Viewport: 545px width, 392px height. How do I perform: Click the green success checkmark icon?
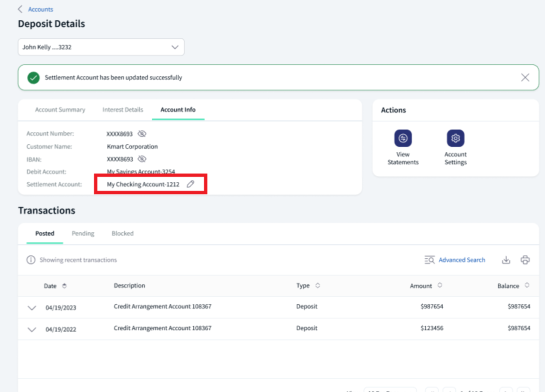coord(34,77)
